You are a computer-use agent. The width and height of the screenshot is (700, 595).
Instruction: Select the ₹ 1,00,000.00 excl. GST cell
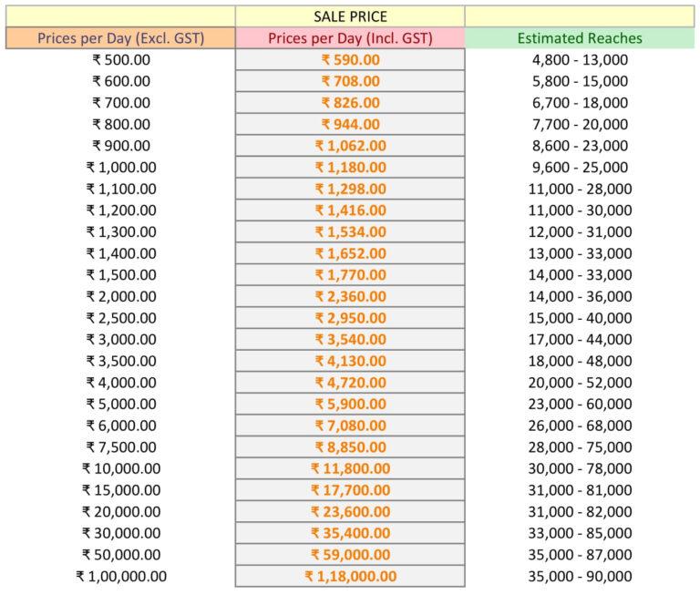click(120, 576)
